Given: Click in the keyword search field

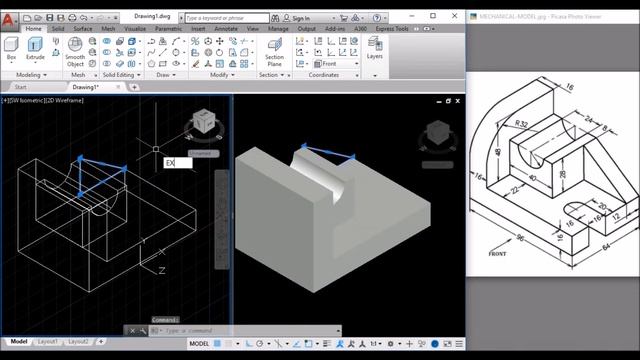Looking at the screenshot, I should (x=227, y=18).
